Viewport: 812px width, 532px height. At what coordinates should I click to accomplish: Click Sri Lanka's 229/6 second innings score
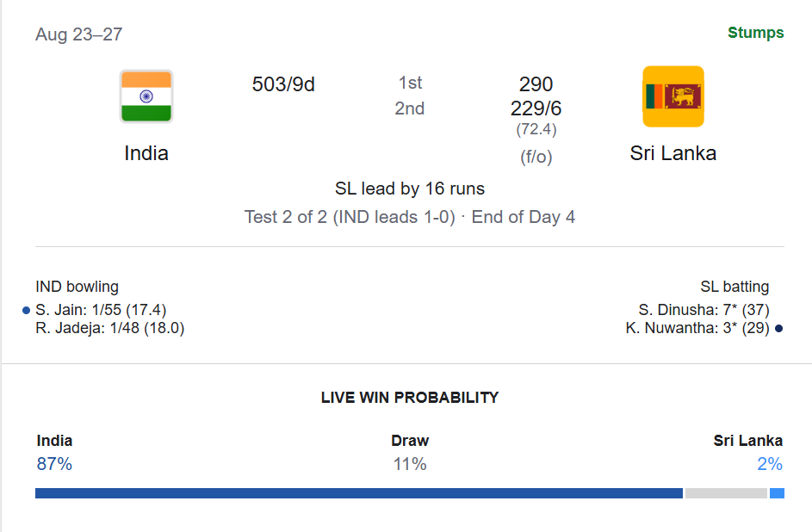(x=536, y=108)
